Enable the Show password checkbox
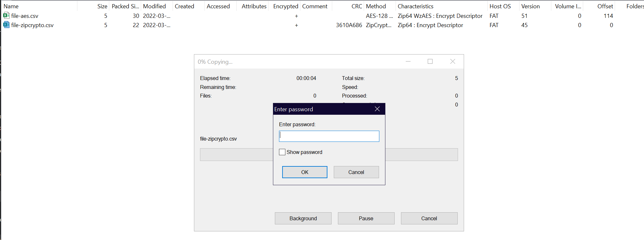Image resolution: width=644 pixels, height=240 pixels. [282, 152]
